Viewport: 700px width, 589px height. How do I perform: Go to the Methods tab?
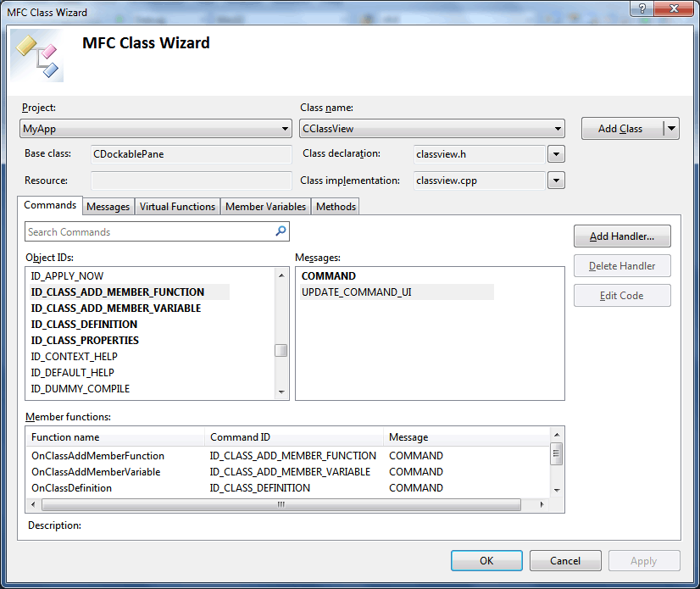pos(336,206)
